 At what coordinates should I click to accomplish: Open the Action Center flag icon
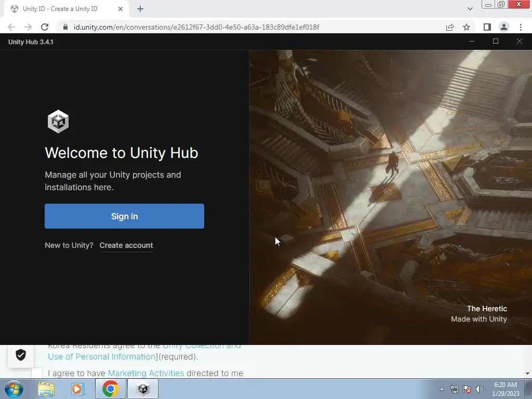[467, 389]
